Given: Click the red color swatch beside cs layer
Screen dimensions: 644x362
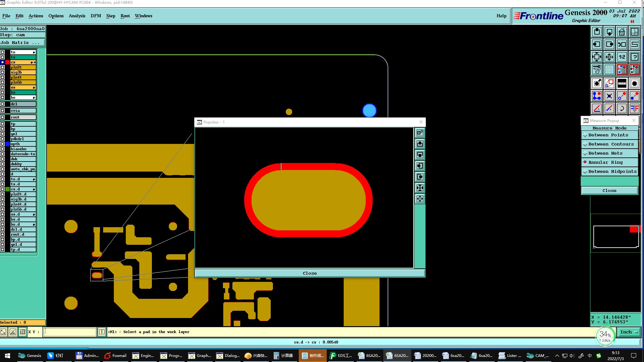Looking at the screenshot, I should (8, 62).
